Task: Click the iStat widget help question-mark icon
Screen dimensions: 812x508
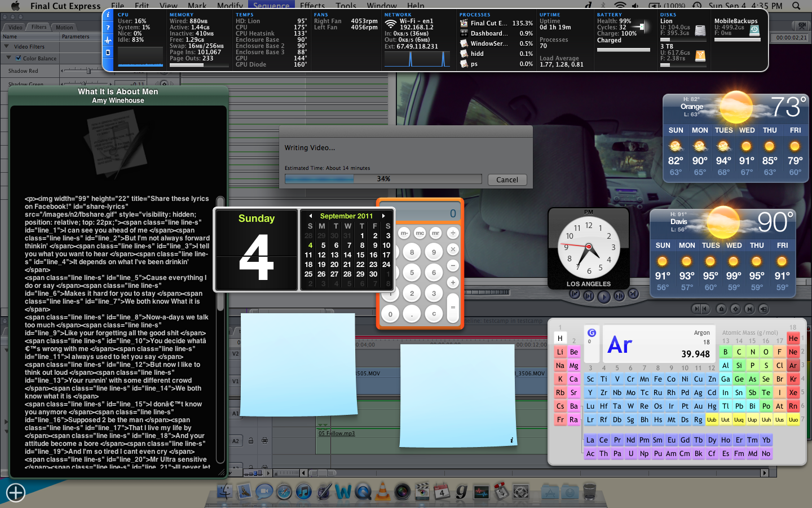Action: (x=108, y=28)
